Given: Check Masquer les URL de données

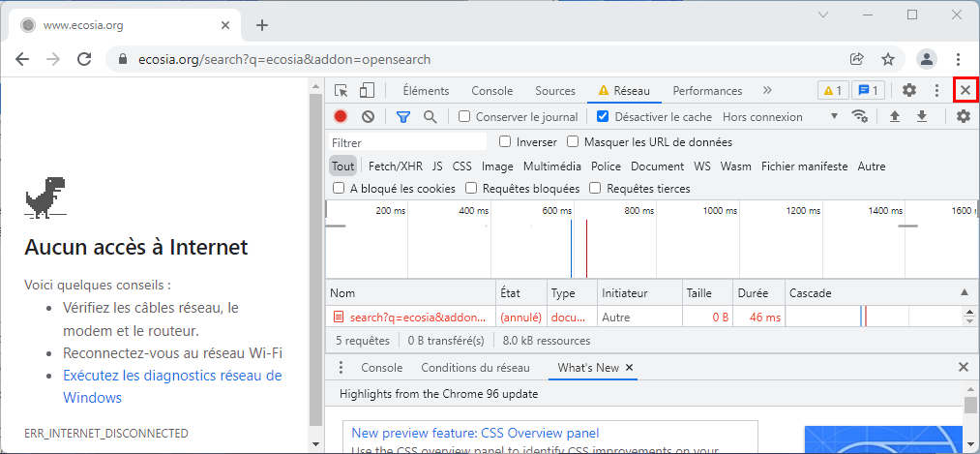Looking at the screenshot, I should (x=573, y=142).
